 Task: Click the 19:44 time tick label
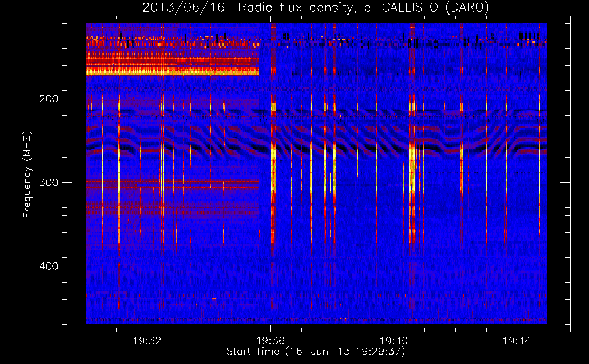(x=517, y=341)
